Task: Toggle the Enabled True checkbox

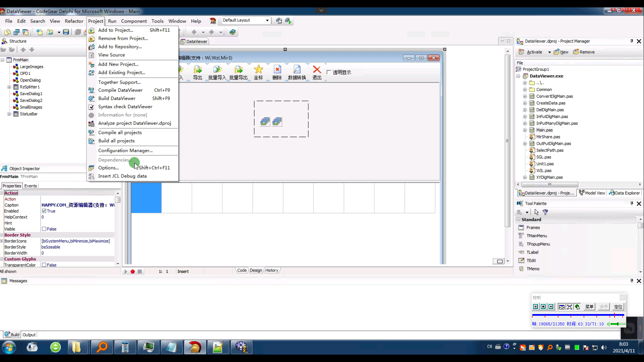Action: pos(44,211)
